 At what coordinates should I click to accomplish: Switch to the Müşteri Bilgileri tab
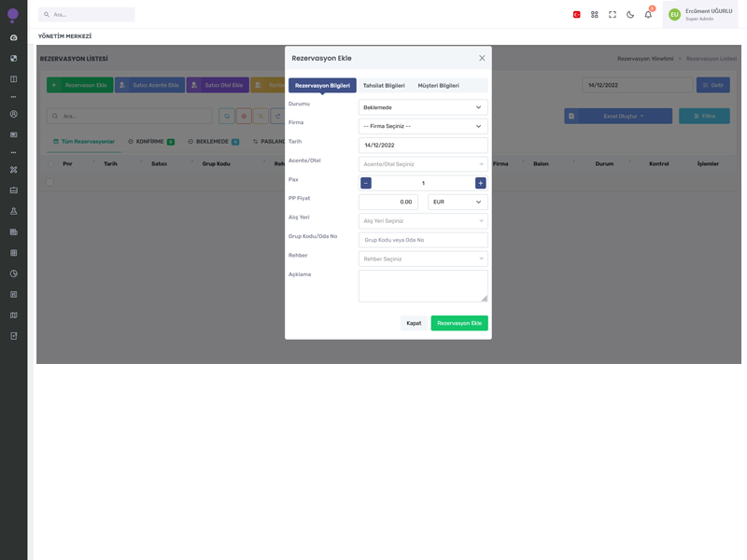438,86
